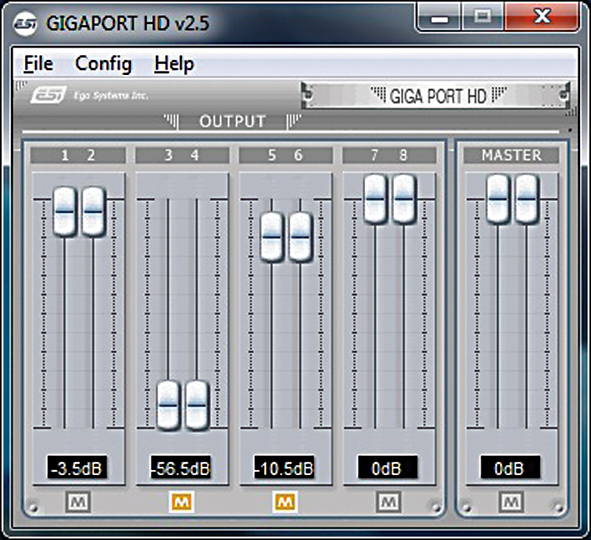Click output 3 fader knob
The image size is (591, 540).
click(168, 405)
